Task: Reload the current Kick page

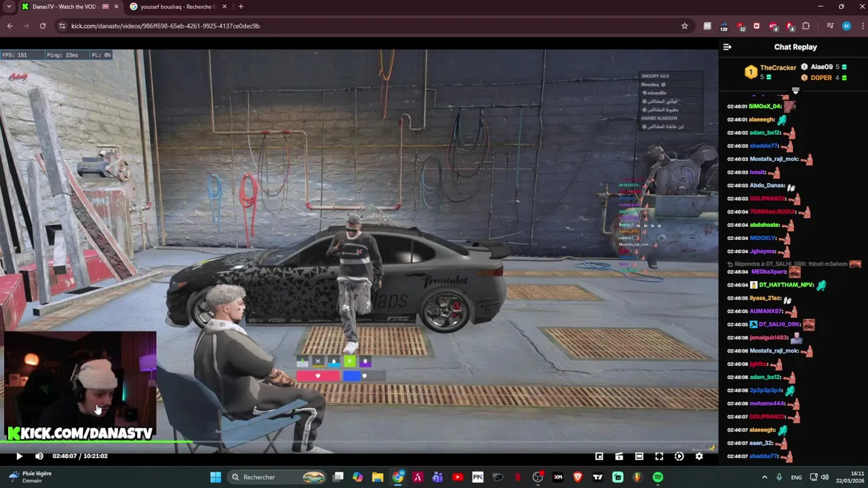Action: [x=43, y=26]
